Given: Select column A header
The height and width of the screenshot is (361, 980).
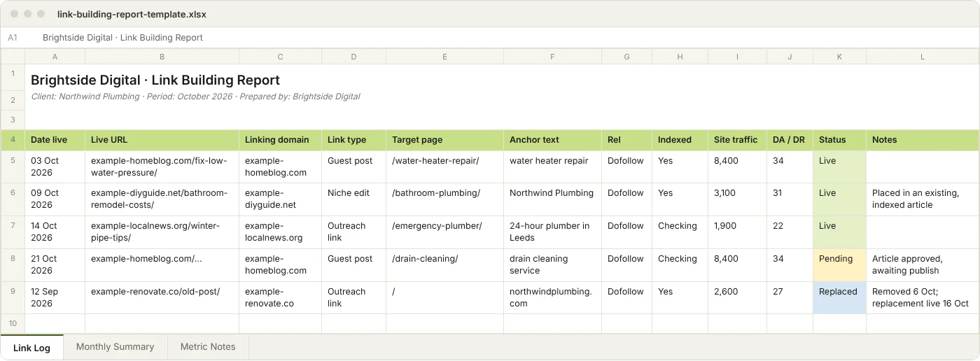Looking at the screenshot, I should (x=55, y=57).
